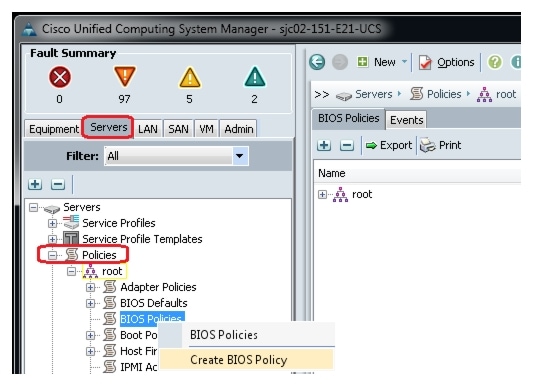This screenshot has height=387, width=534.
Task: Select BIOS Defaults tree item
Action: 154,303
